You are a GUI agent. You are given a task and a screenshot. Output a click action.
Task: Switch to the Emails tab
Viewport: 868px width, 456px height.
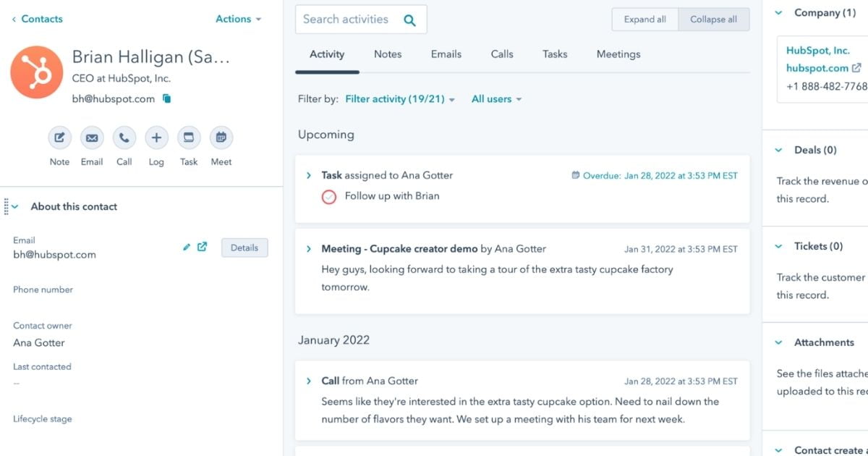click(446, 54)
